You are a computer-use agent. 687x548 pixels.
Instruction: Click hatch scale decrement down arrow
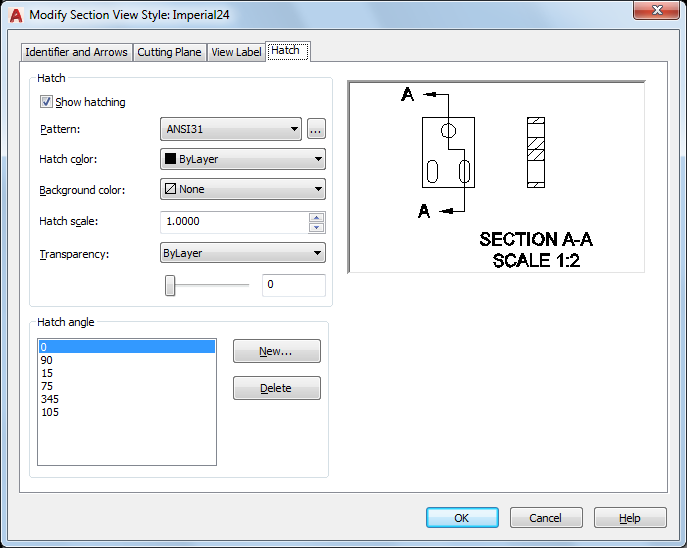point(317,227)
